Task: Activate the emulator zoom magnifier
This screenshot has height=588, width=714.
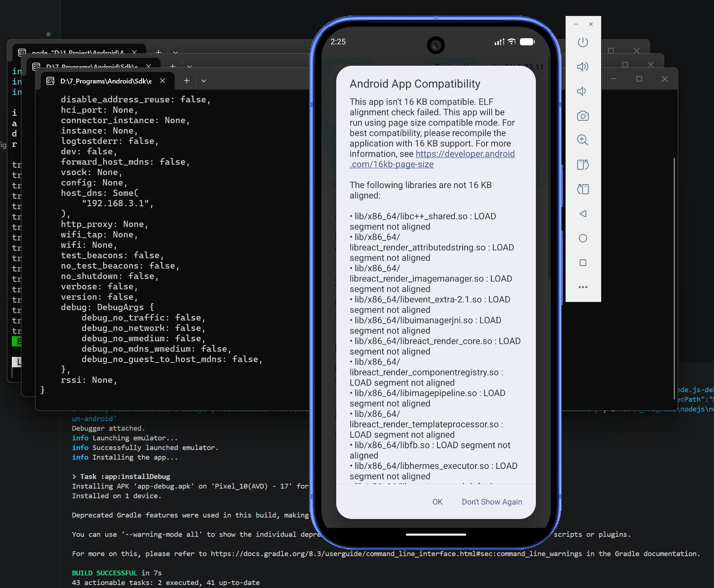Action: click(x=583, y=140)
